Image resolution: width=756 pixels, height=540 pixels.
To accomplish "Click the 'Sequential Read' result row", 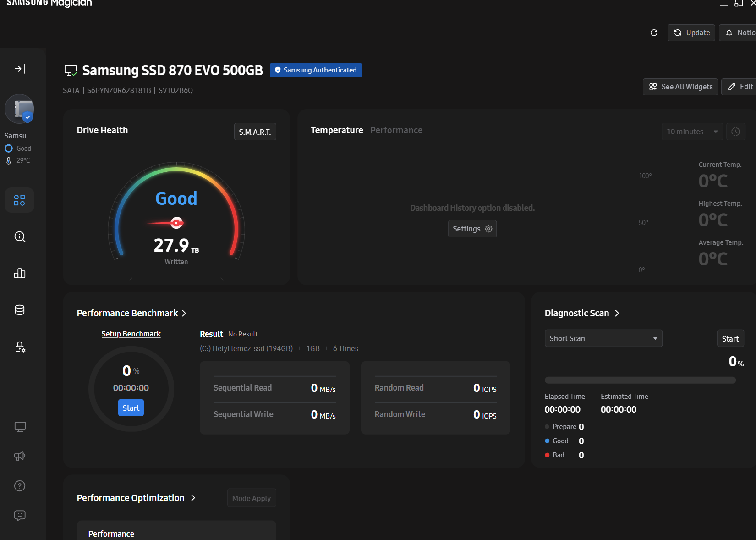I will click(274, 388).
